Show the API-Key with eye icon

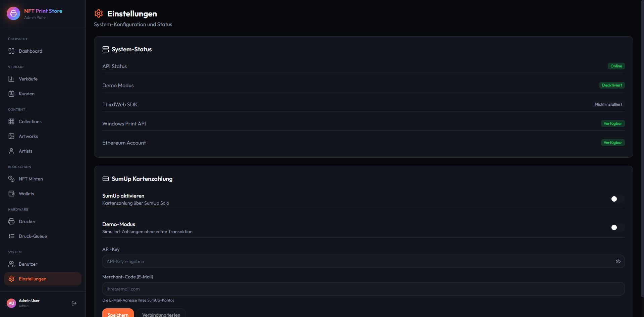coord(618,261)
